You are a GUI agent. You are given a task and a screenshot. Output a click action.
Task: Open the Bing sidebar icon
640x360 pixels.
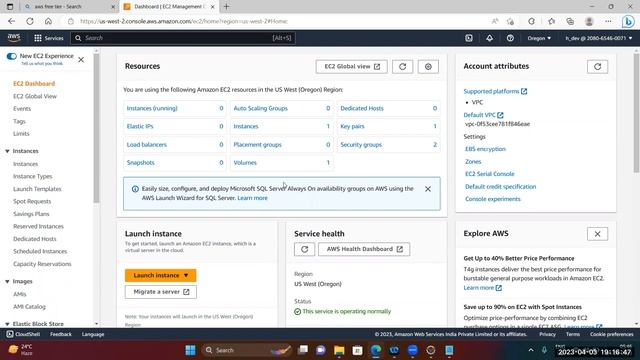coord(629,21)
